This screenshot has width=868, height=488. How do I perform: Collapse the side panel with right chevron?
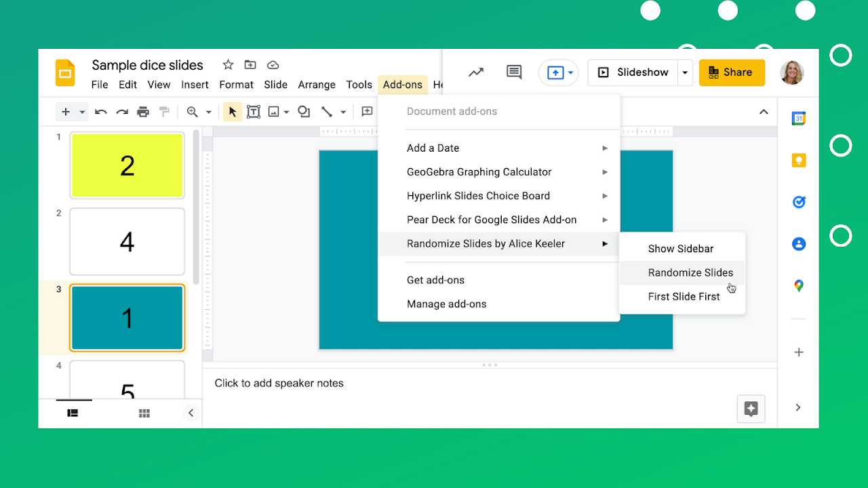click(x=798, y=407)
